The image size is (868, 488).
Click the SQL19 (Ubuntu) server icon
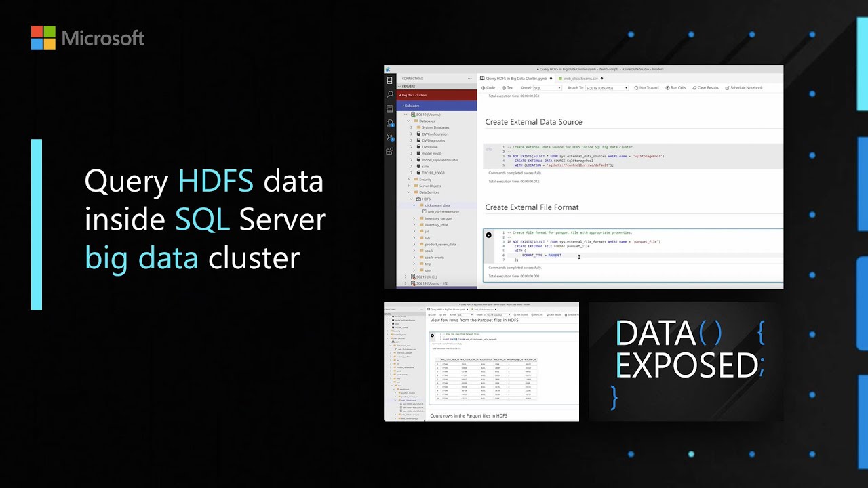413,115
